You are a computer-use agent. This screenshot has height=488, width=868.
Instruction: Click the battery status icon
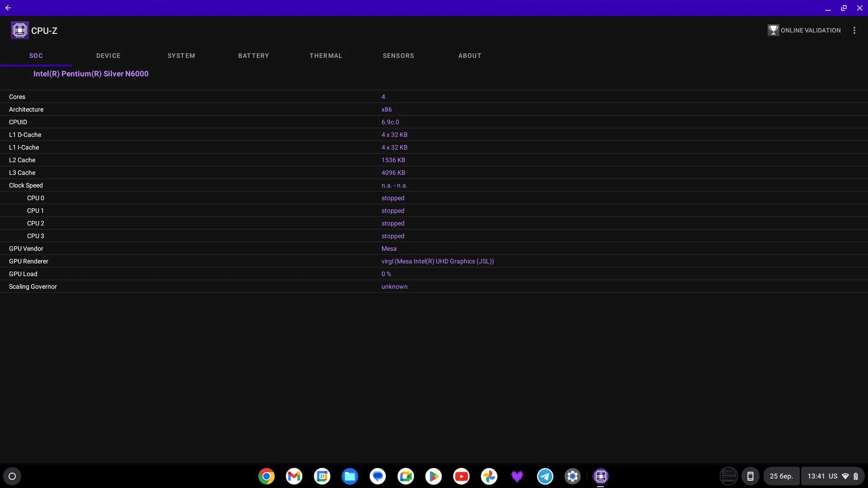(856, 476)
